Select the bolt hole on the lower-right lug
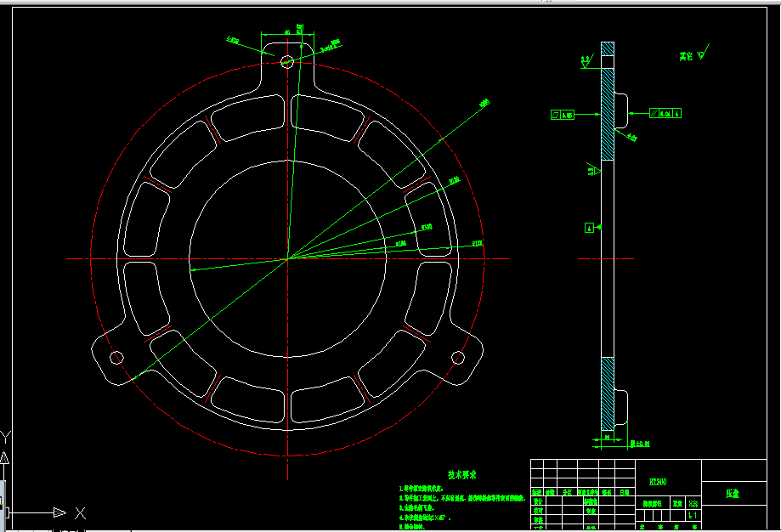The image size is (781, 532). point(458,357)
